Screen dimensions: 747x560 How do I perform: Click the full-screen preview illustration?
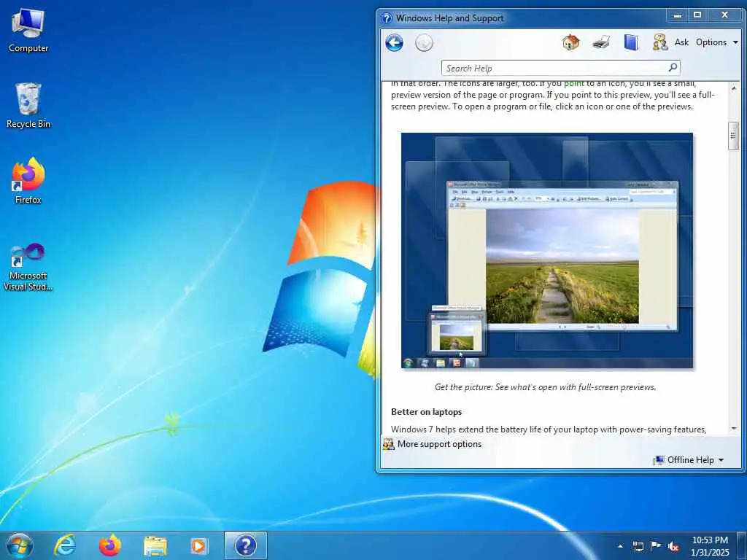pos(547,251)
